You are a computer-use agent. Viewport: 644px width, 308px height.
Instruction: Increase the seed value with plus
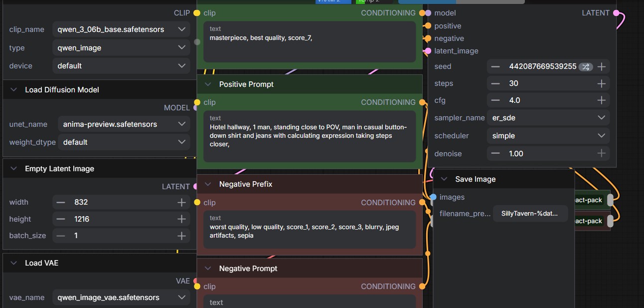[602, 66]
